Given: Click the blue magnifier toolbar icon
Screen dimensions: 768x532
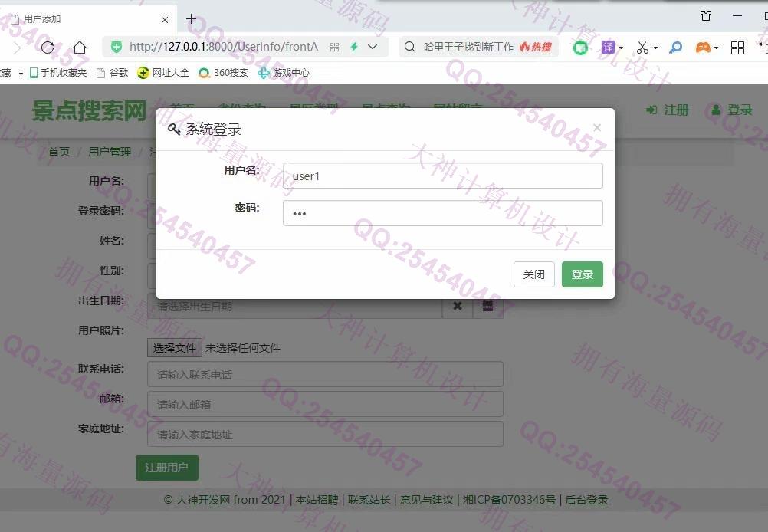Looking at the screenshot, I should 676,48.
